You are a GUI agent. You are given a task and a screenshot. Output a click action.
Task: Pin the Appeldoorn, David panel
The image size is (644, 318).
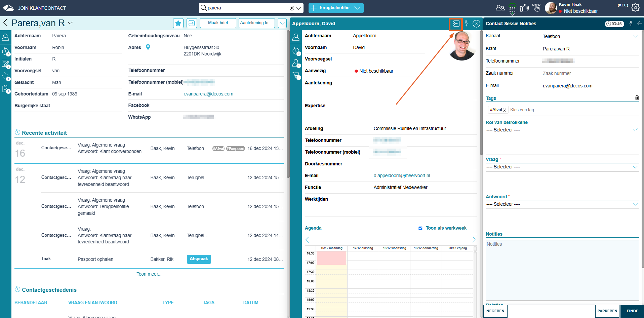(x=466, y=24)
